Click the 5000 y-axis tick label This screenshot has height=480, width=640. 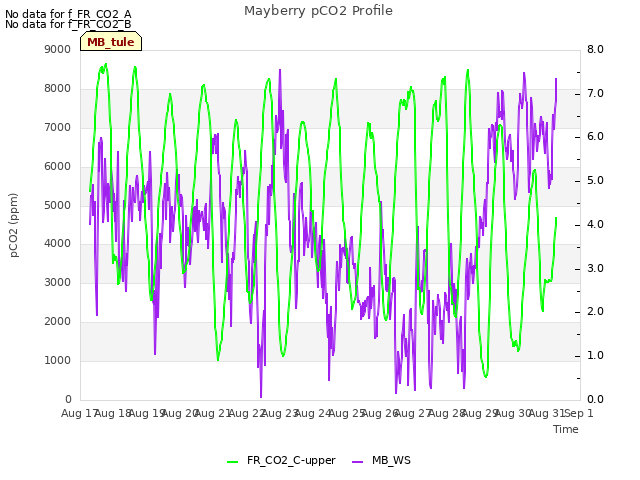[58, 205]
